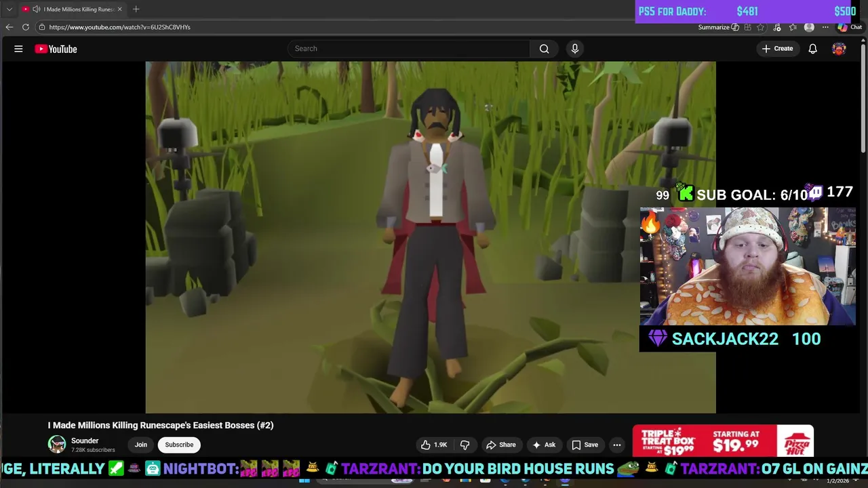
Task: Open the Sounder channel name link
Action: 85,441
